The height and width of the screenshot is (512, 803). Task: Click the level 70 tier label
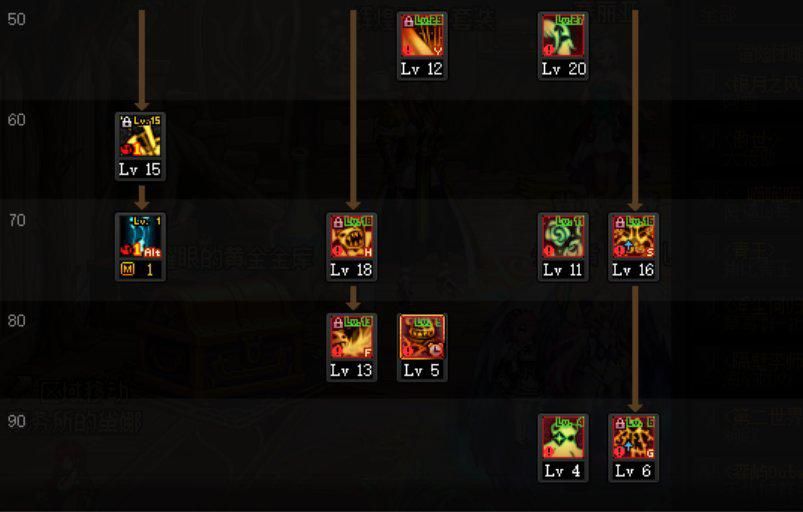16,220
